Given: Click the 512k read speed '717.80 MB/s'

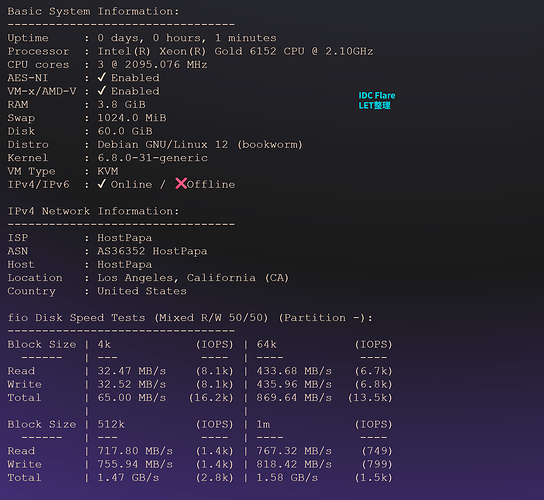Looking at the screenshot, I should [135, 451].
